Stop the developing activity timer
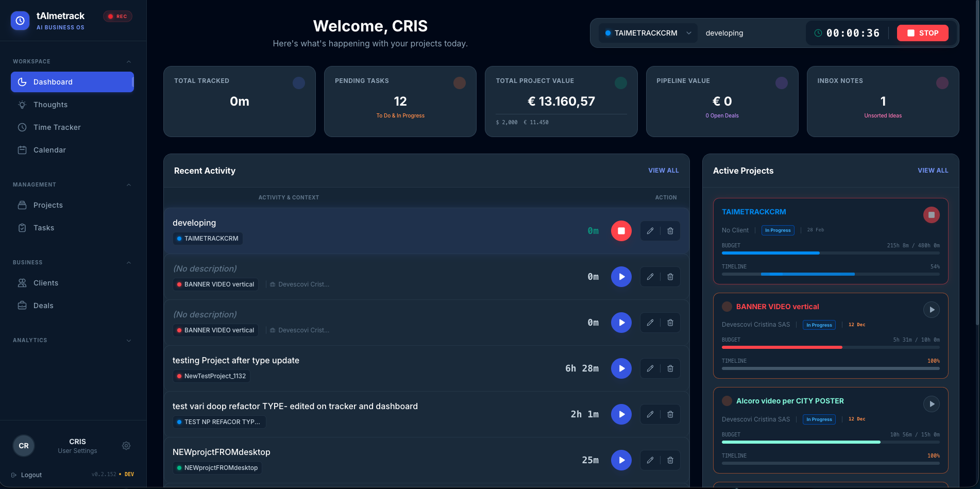980x489 pixels. 621,231
